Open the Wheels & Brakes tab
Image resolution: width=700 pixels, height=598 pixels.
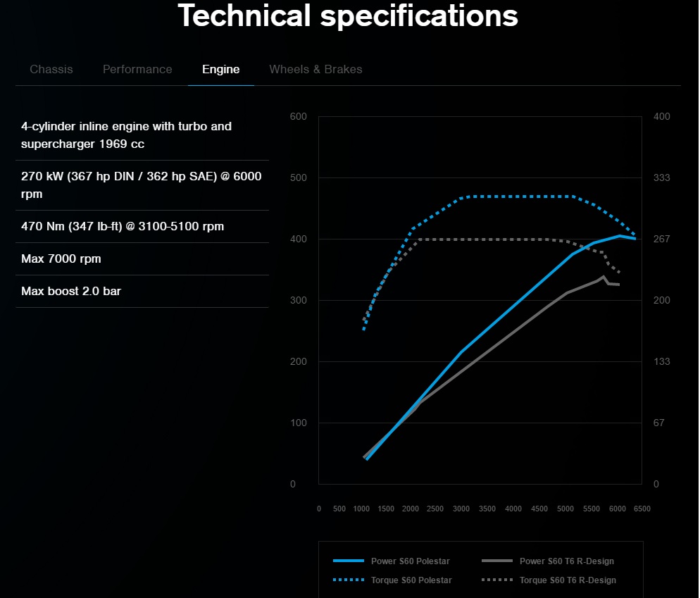click(315, 69)
